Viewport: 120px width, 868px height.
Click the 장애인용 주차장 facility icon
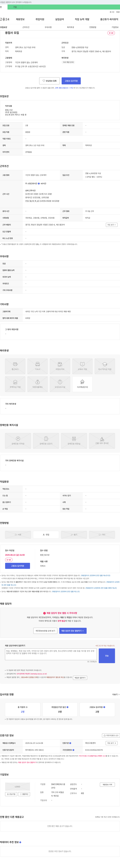point(18,440)
